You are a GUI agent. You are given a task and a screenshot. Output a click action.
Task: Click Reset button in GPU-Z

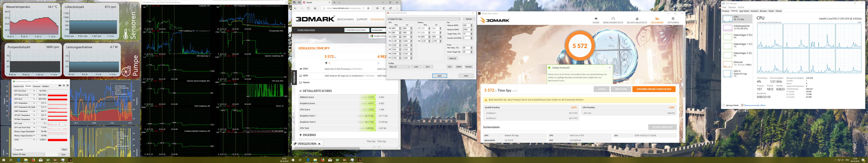[64, 149]
